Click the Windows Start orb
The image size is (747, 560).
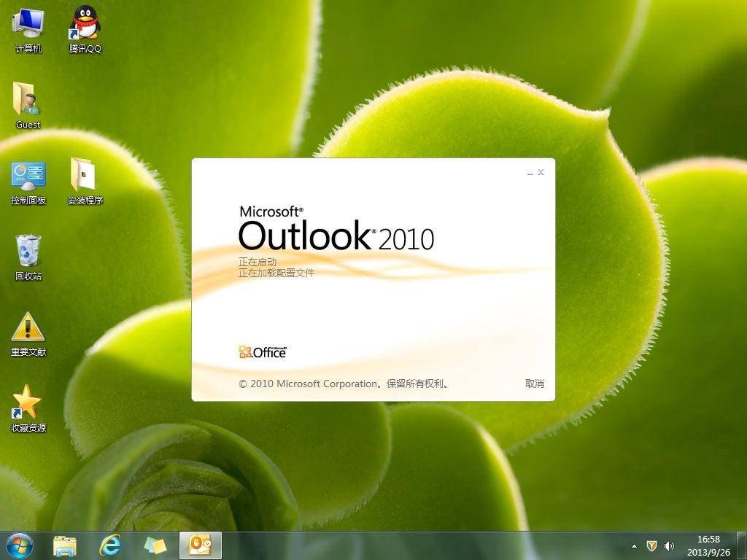20,545
